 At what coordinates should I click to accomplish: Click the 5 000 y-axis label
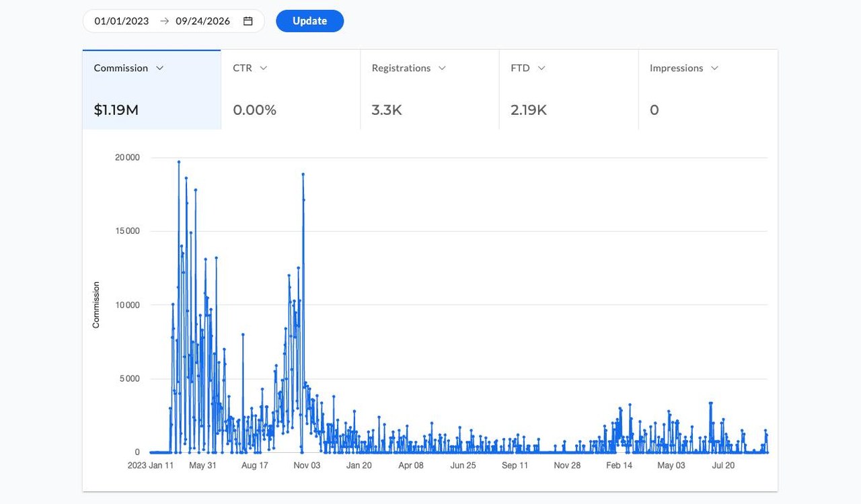129,379
